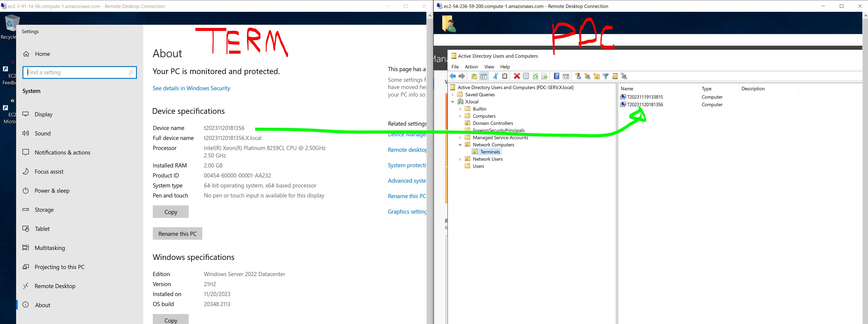The image size is (868, 324).
Task: Click the red X Delete icon
Action: [517, 76]
